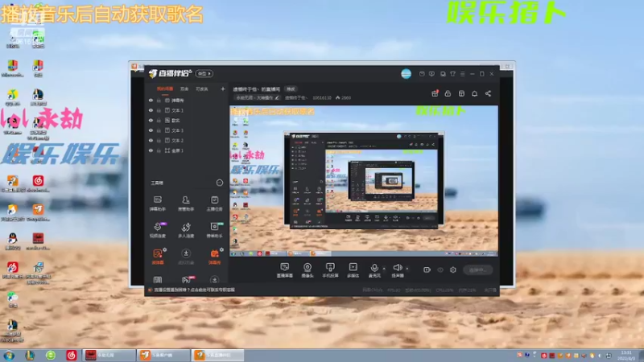Toggle eye visibility for first source row
Viewport: 644px width, 362px height.
pyautogui.click(x=151, y=100)
